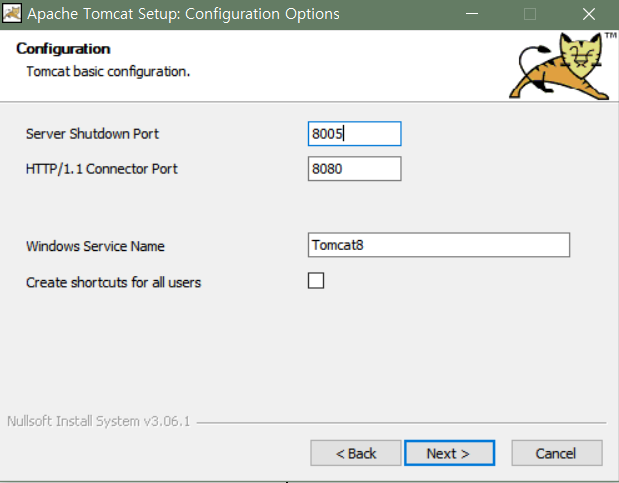Enable Create shortcuts for all users checkbox
619x483 pixels.
pyautogui.click(x=316, y=281)
